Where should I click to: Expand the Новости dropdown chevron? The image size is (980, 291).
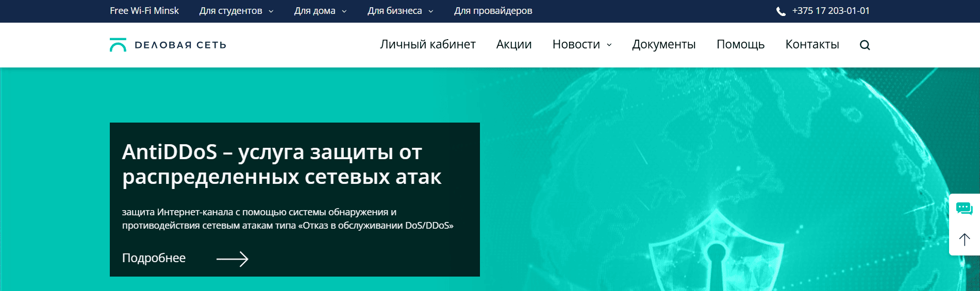(609, 45)
